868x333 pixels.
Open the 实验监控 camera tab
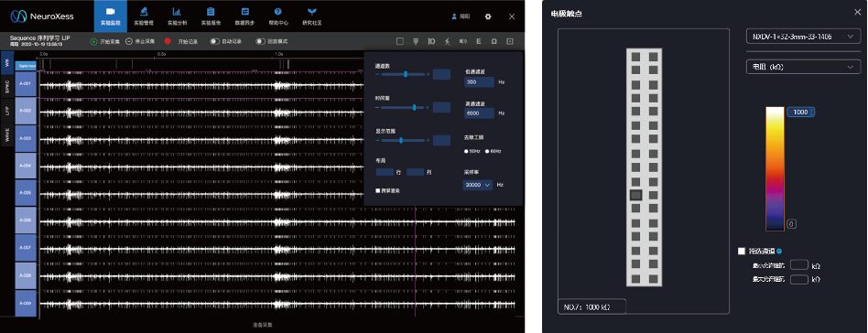coord(110,16)
